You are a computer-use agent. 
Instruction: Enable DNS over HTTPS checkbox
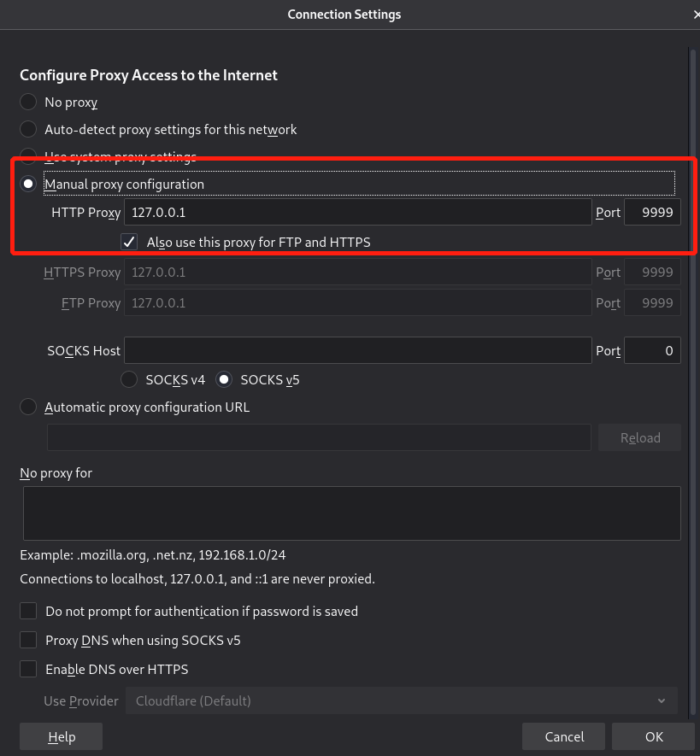[29, 669]
